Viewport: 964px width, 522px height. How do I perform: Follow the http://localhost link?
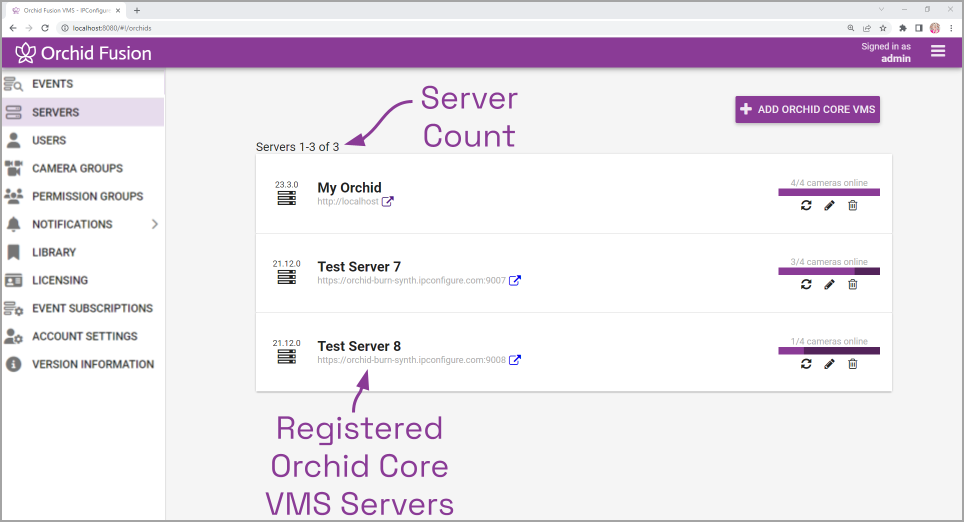(x=348, y=202)
